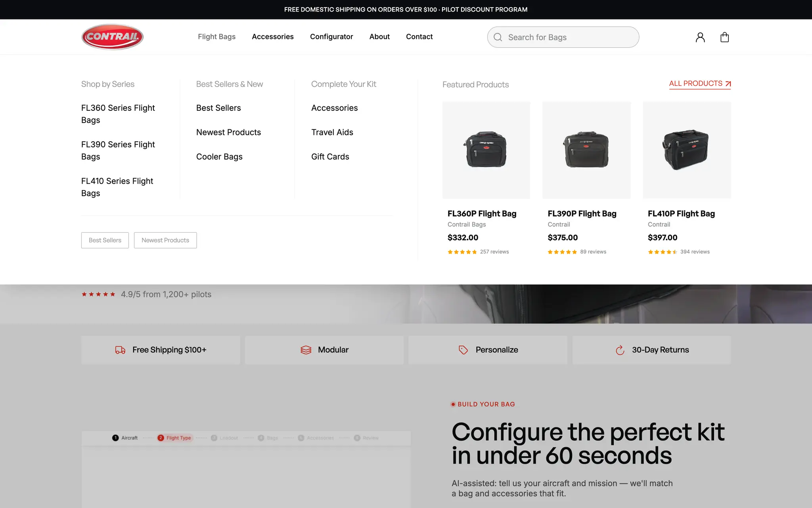Click the FL410P Flight Bag title
This screenshot has height=508, width=812.
pyautogui.click(x=682, y=214)
